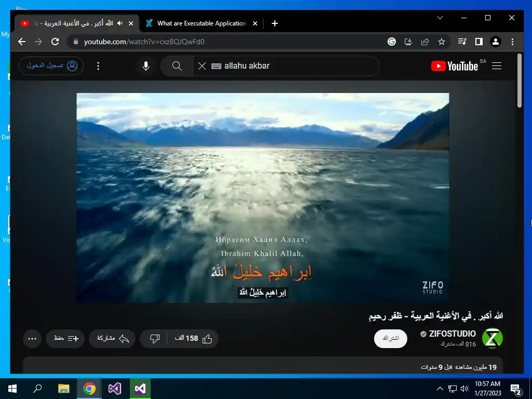Click the Arabic video title text

pyautogui.click(x=436, y=316)
